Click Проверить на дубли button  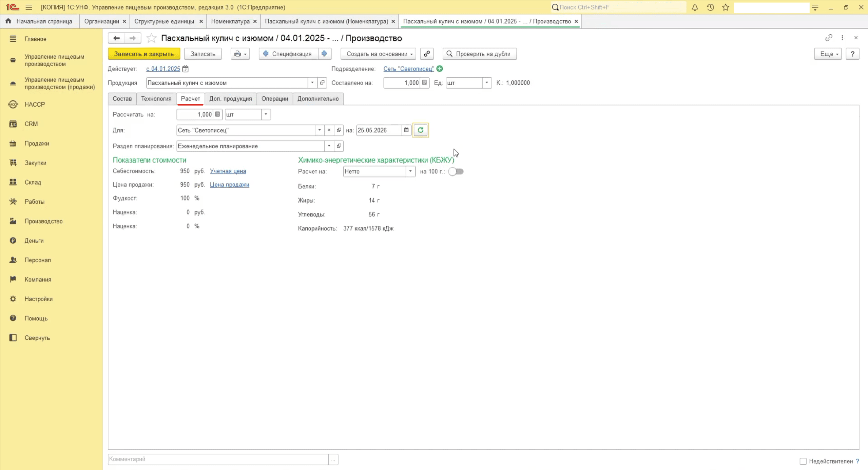[480, 54]
